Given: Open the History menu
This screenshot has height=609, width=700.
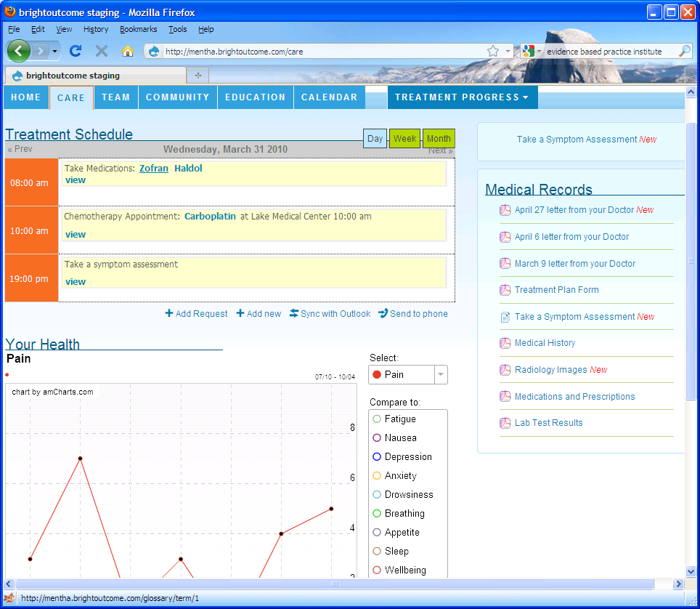Looking at the screenshot, I should 96,29.
